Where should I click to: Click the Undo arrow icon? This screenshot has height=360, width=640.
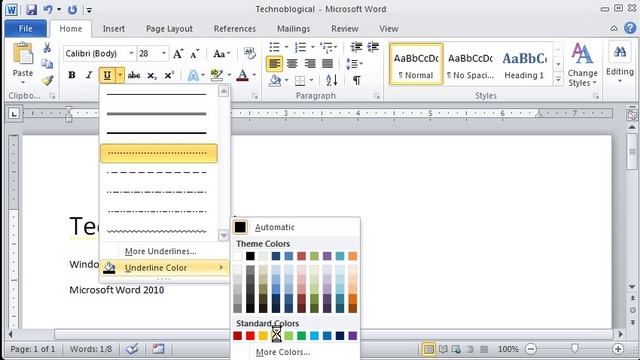[x=48, y=9]
